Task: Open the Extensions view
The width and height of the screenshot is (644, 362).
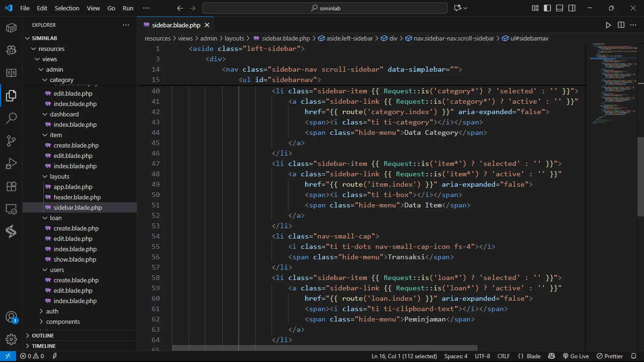Action: [x=11, y=186]
